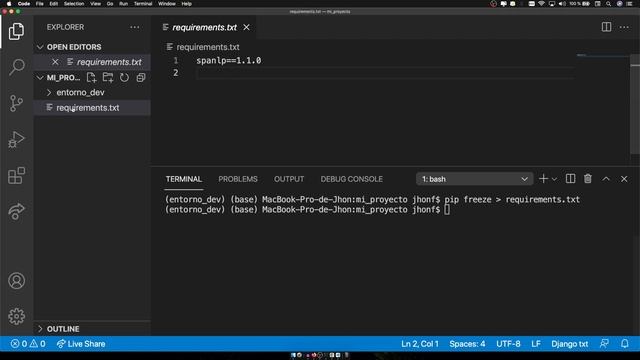The width and height of the screenshot is (640, 360).
Task: Open the Go menu
Action: click(x=110, y=4)
